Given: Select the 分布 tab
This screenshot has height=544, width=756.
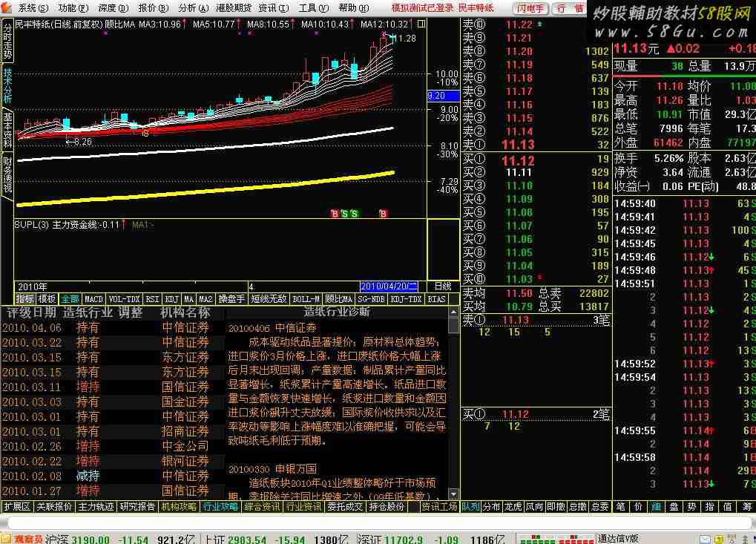Looking at the screenshot, I should coord(491,506).
